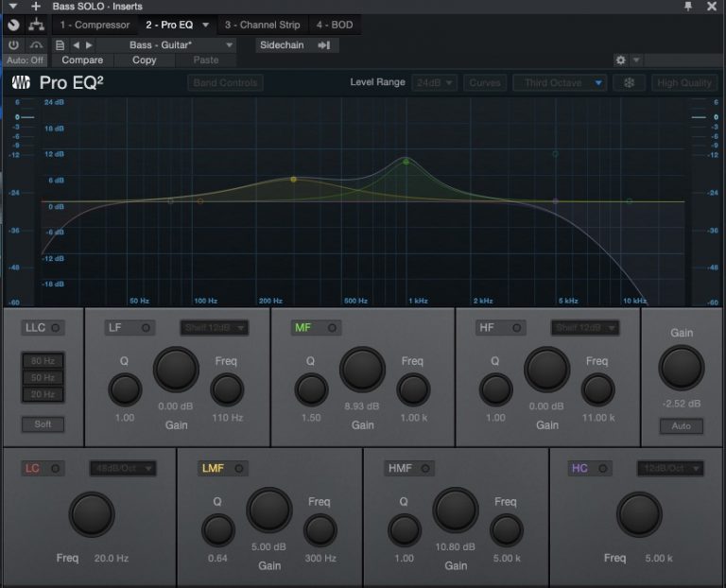
Task: Click the Auto: Off automation button
Action: coord(26,60)
